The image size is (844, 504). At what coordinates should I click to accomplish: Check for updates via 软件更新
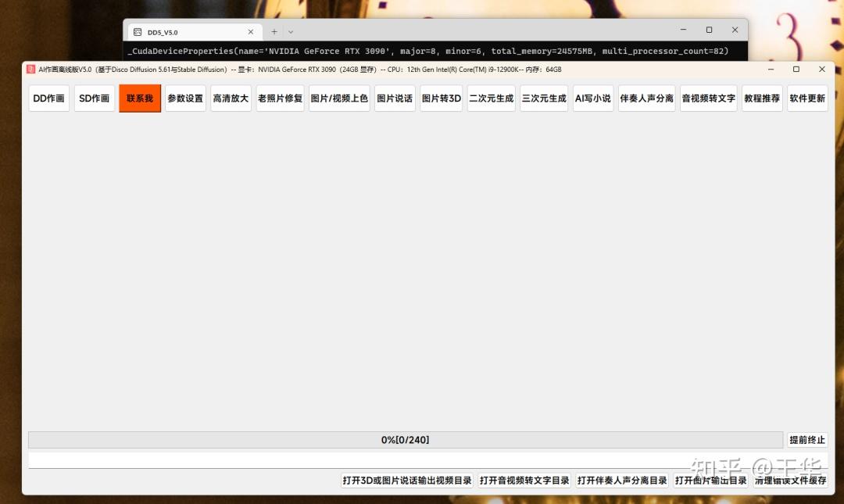[807, 98]
